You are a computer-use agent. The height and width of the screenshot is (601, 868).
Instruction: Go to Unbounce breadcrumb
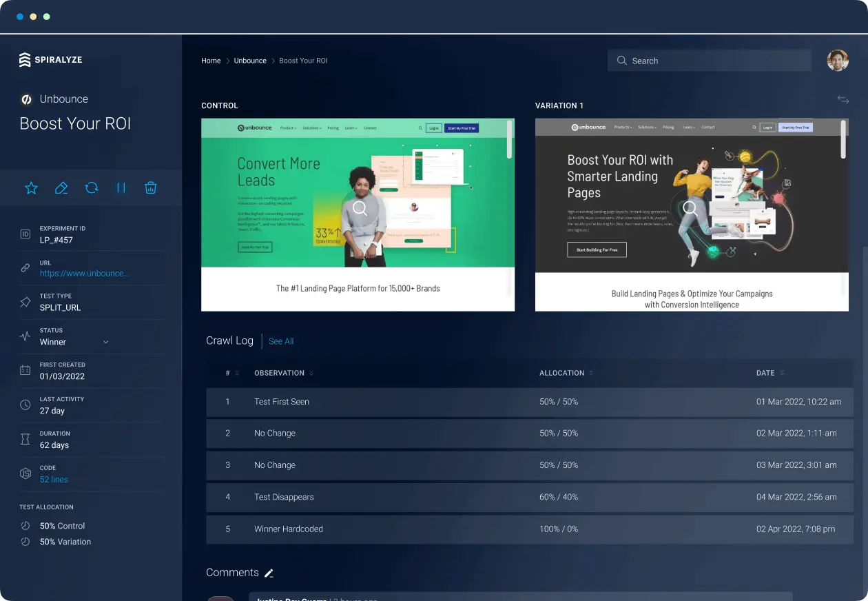[250, 61]
